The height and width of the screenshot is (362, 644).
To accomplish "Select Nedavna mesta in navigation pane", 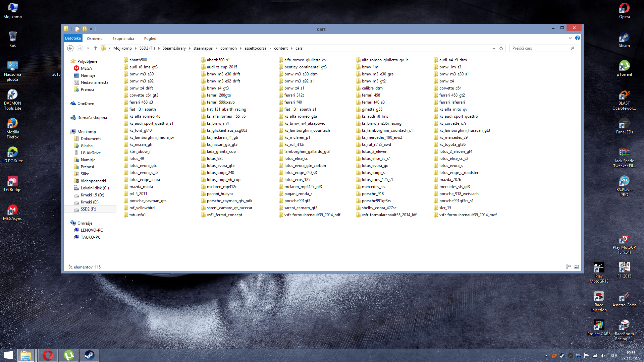I will click(x=94, y=82).
